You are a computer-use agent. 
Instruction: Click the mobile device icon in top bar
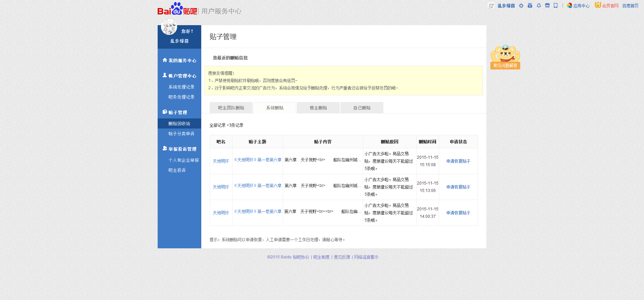point(555,6)
